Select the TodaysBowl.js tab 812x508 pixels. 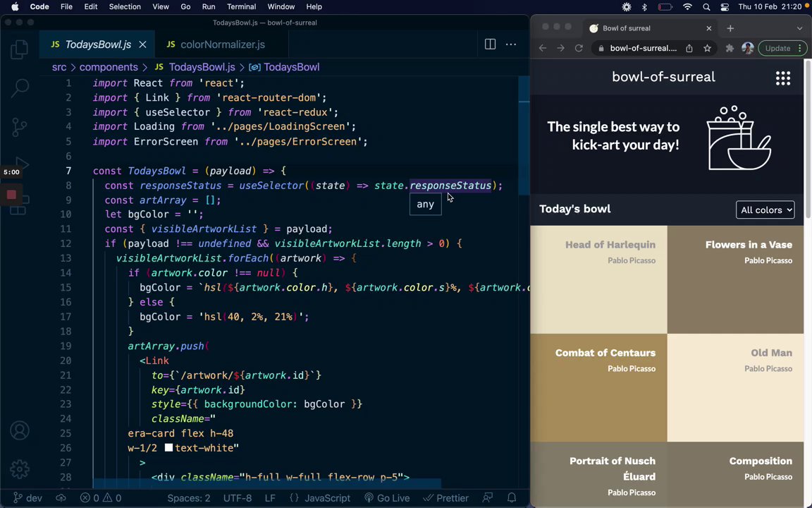click(97, 44)
